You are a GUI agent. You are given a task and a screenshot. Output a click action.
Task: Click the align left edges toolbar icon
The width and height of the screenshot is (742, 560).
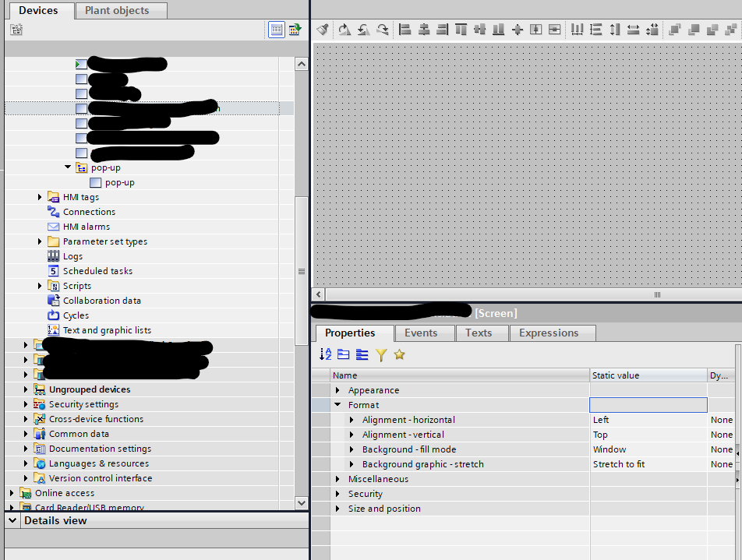pyautogui.click(x=405, y=30)
